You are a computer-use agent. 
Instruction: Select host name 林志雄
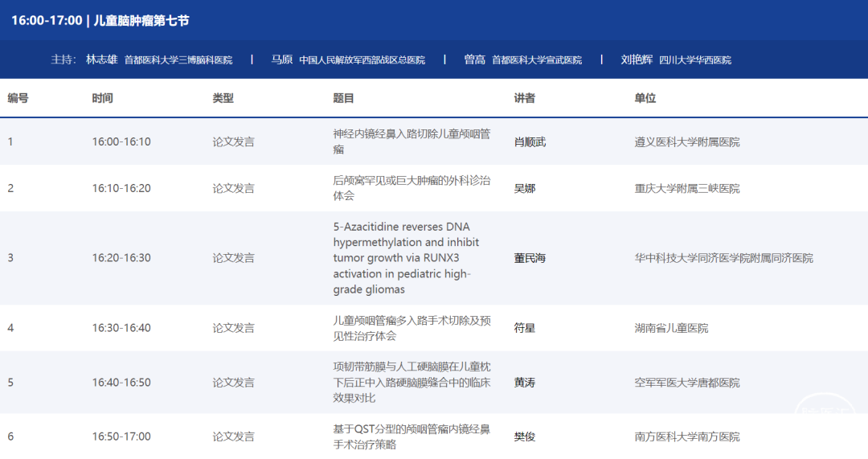pyautogui.click(x=101, y=59)
